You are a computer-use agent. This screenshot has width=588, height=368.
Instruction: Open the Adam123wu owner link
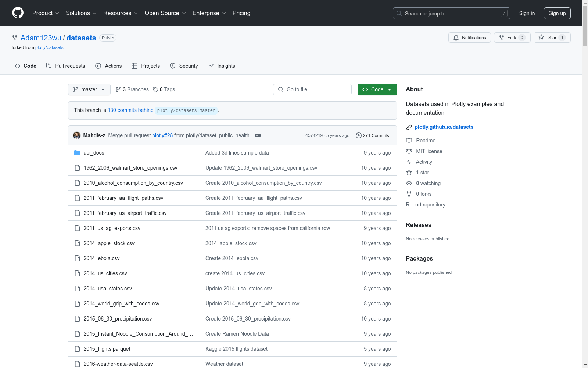41,38
